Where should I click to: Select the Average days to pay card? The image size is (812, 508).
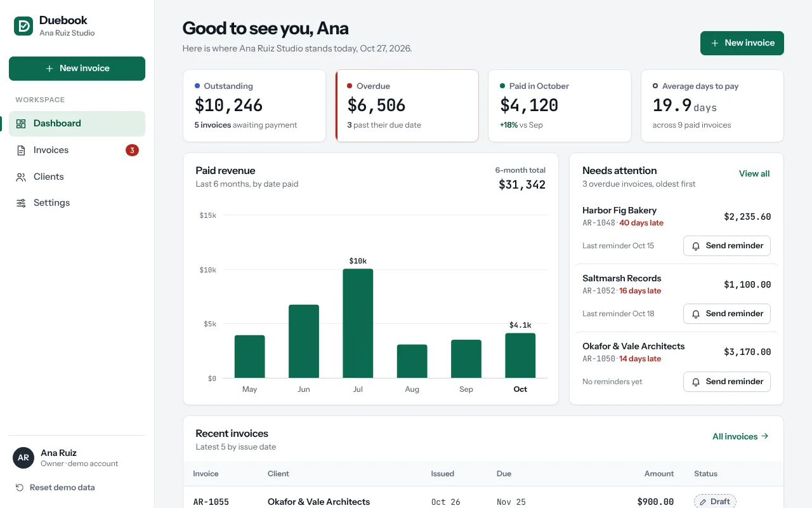click(712, 106)
